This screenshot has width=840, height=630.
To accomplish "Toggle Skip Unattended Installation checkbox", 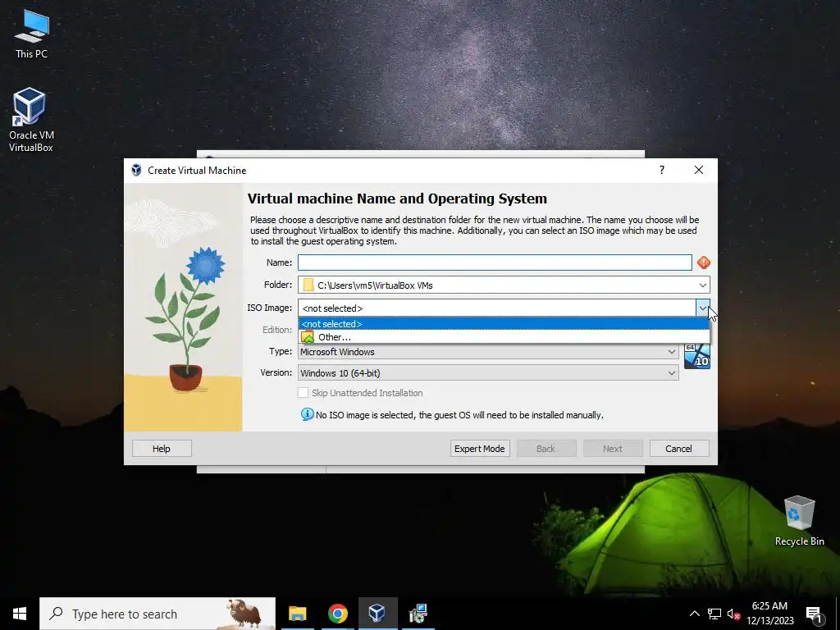I will pyautogui.click(x=304, y=393).
